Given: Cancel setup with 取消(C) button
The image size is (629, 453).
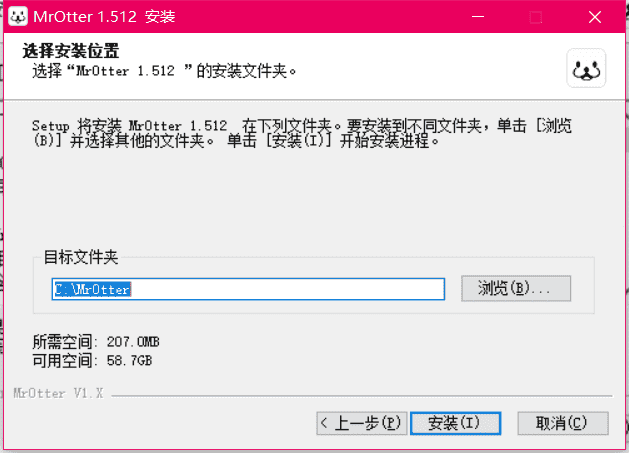Looking at the screenshot, I should click(563, 423).
